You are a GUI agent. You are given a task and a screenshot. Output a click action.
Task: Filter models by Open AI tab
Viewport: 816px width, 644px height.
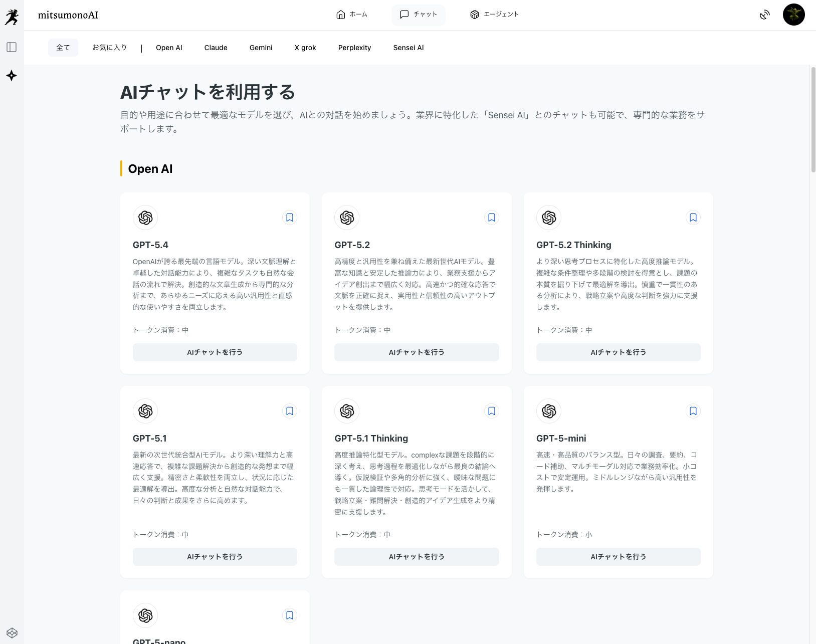(x=169, y=48)
